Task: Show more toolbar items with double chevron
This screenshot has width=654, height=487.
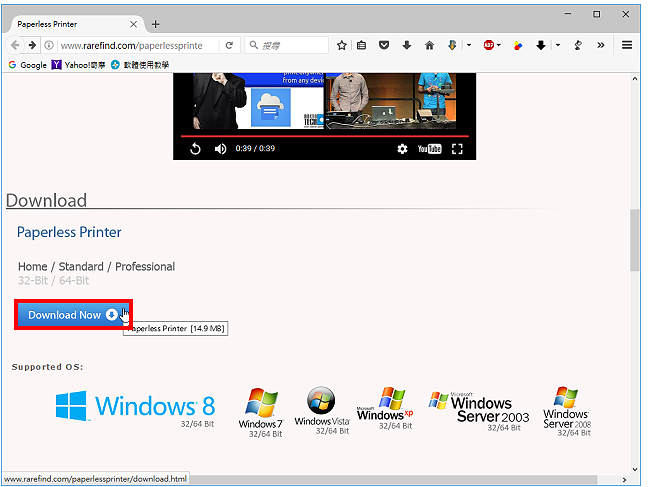Action: click(x=601, y=45)
